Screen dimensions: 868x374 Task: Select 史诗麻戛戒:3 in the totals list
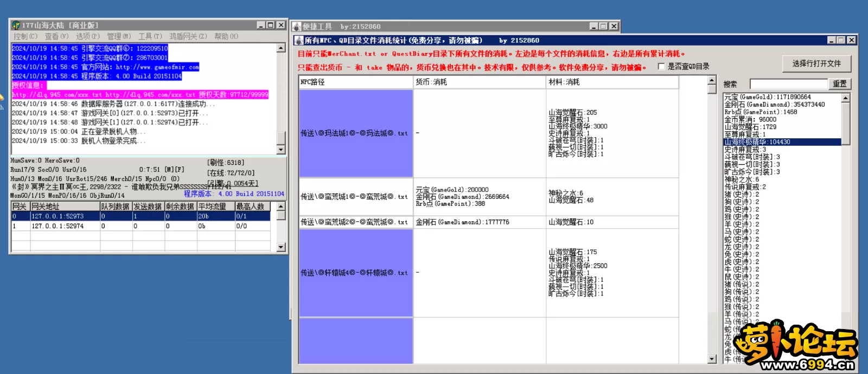tap(782, 150)
